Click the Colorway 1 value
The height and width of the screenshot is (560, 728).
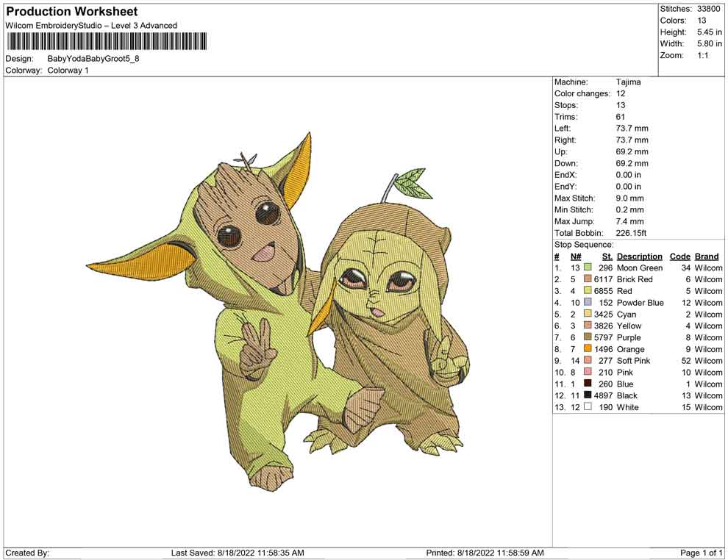[x=68, y=71]
